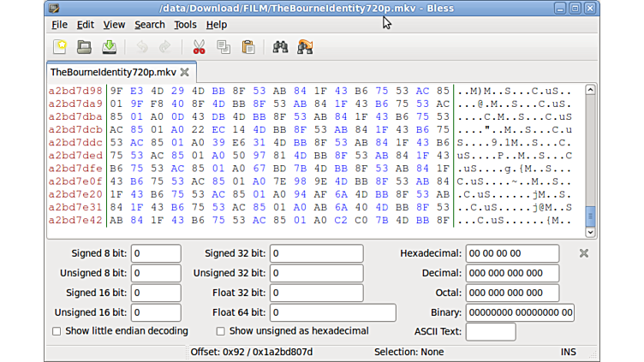Enable Show little endian decoding
This screenshot has width=644, height=362.
click(x=57, y=331)
